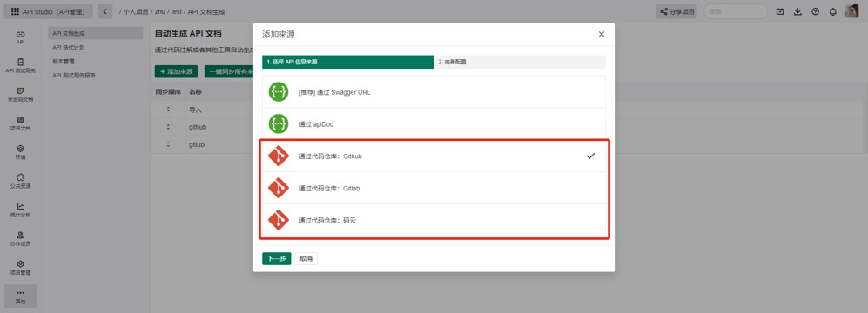Image resolution: width=868 pixels, height=313 pixels.
Task: Click the github row name
Action: coord(198,127)
